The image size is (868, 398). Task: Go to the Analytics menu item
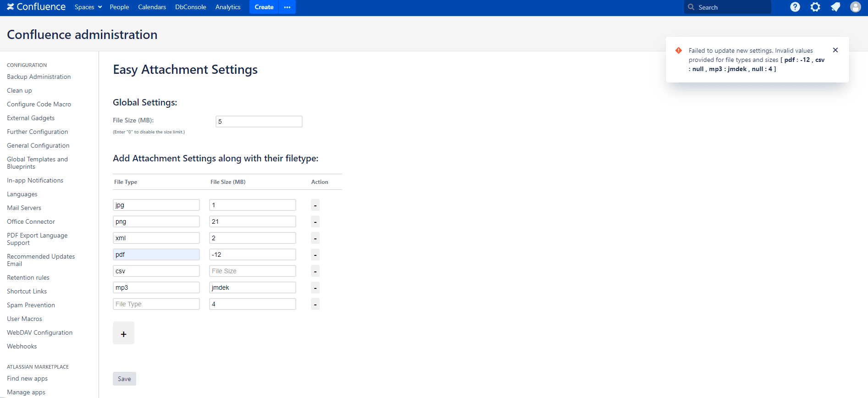point(228,7)
